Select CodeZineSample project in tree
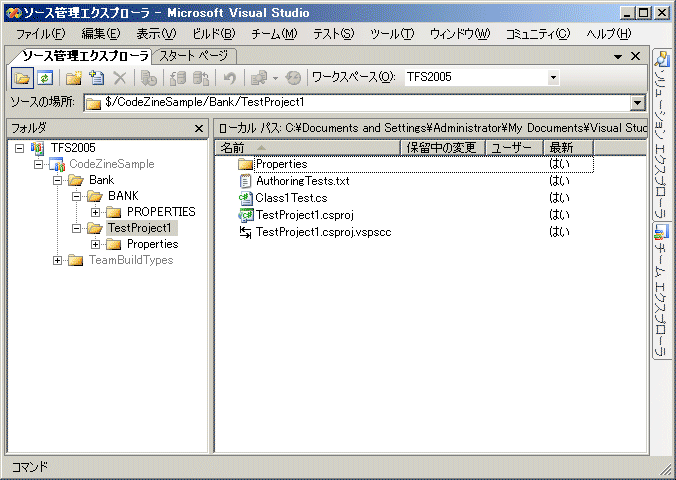The height and width of the screenshot is (480, 676). (112, 164)
